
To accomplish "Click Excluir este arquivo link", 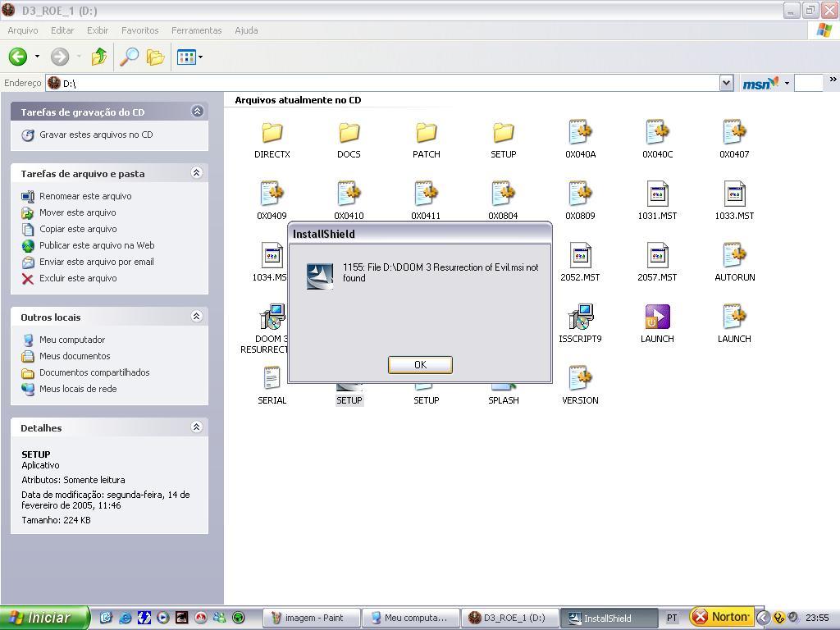I will pos(78,279).
